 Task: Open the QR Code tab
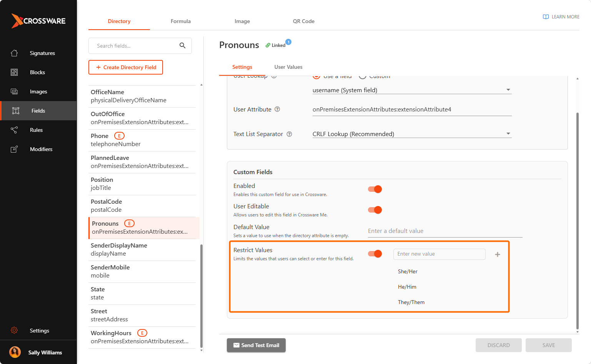click(x=304, y=21)
